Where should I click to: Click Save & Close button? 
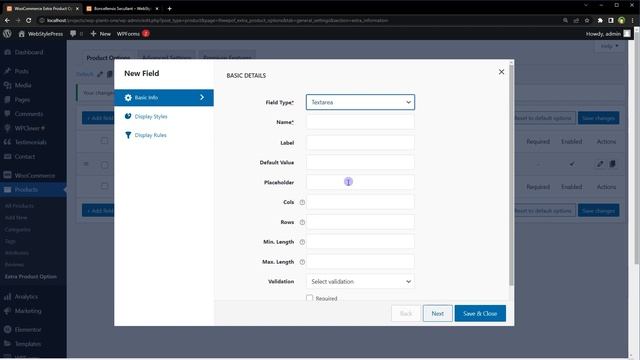(x=480, y=313)
